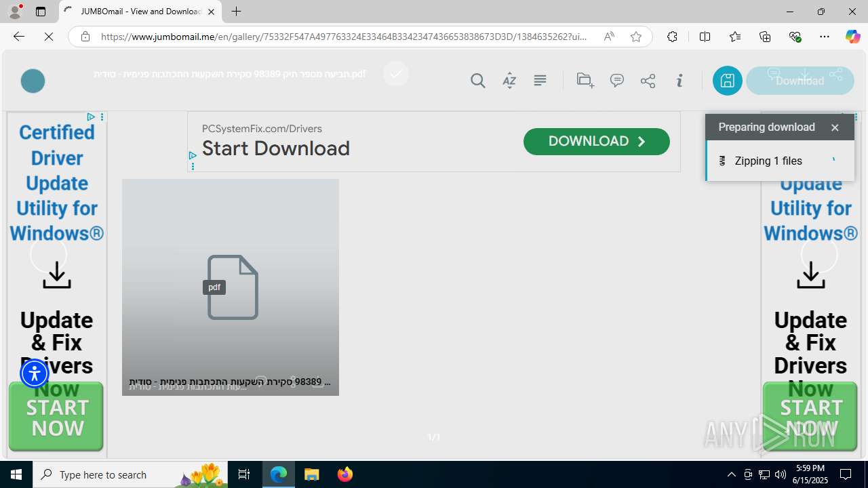Close the JUMBOmail tab
Image resolution: width=868 pixels, height=488 pixels.
point(211,12)
